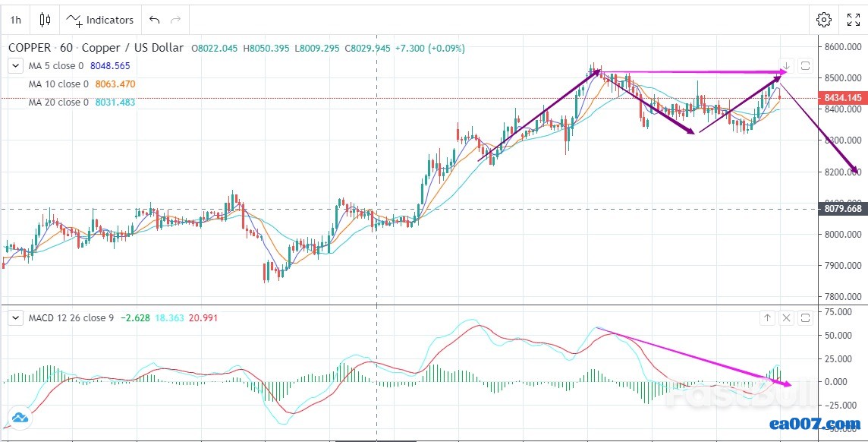The image size is (868, 442).
Task: Click the 8600.000 price axis label
Action: coord(843,46)
